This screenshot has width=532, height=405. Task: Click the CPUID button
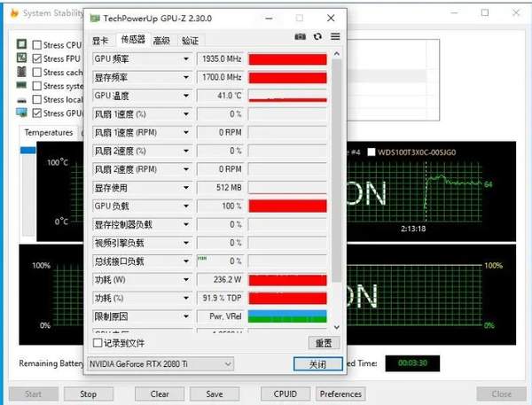[x=286, y=393]
